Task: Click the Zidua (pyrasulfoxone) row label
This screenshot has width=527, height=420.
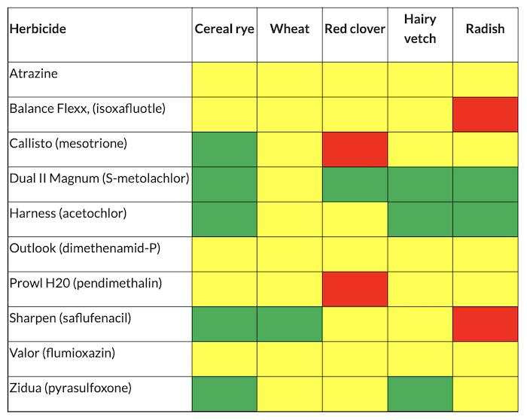Action: coord(71,388)
